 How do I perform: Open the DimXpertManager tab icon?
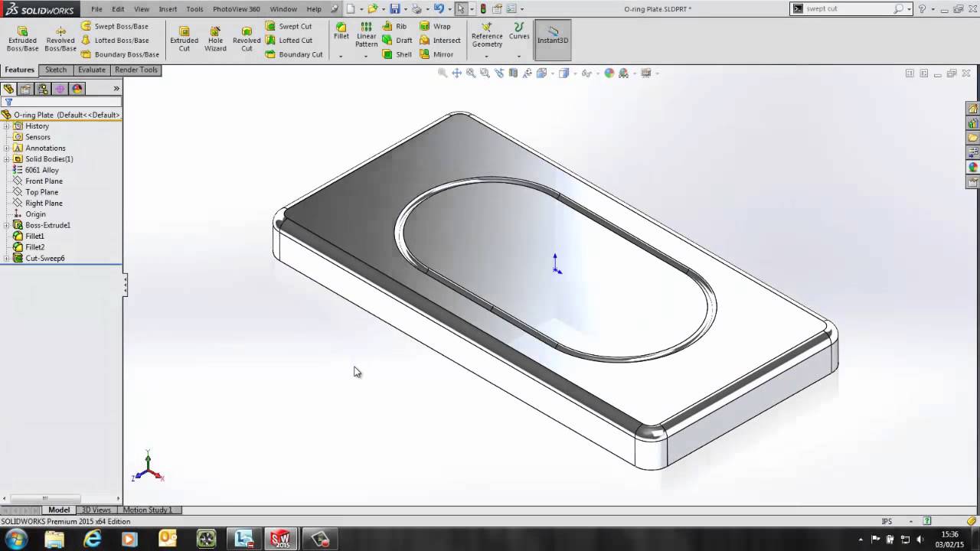(x=60, y=89)
